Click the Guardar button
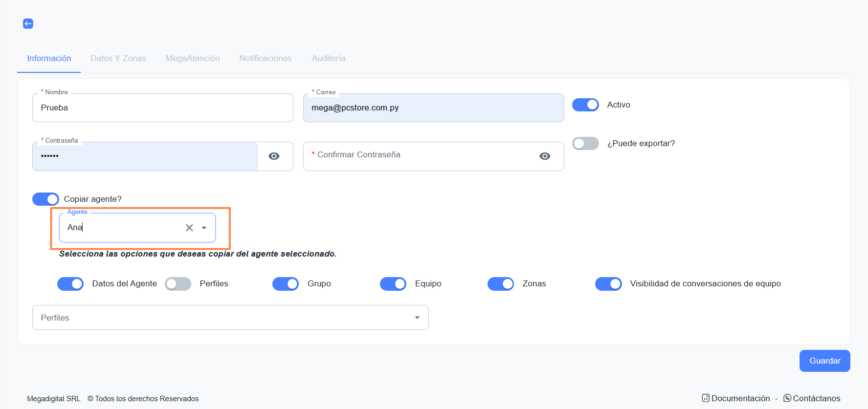Viewport: 868px width, 409px height. click(824, 361)
